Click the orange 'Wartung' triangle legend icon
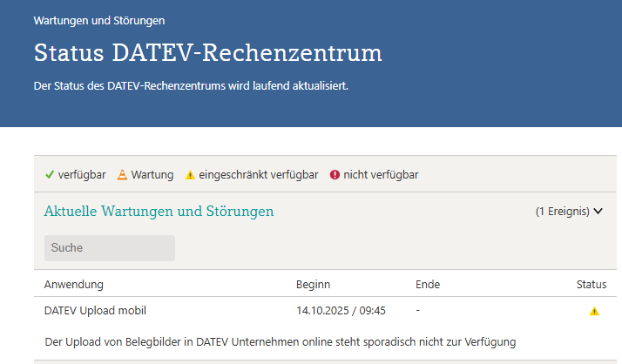 (122, 174)
